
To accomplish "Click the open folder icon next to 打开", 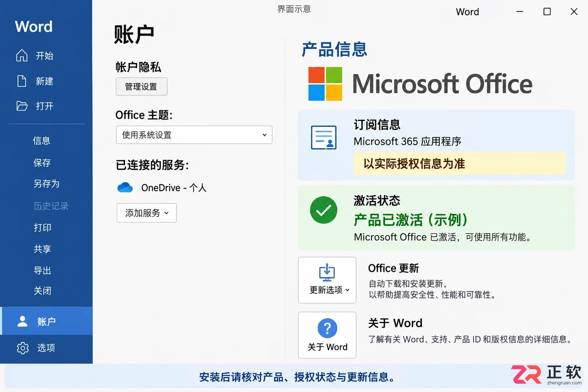I will pyautogui.click(x=22, y=106).
